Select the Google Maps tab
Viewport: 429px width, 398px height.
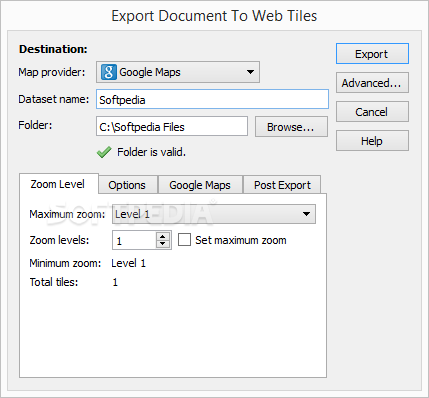(200, 185)
